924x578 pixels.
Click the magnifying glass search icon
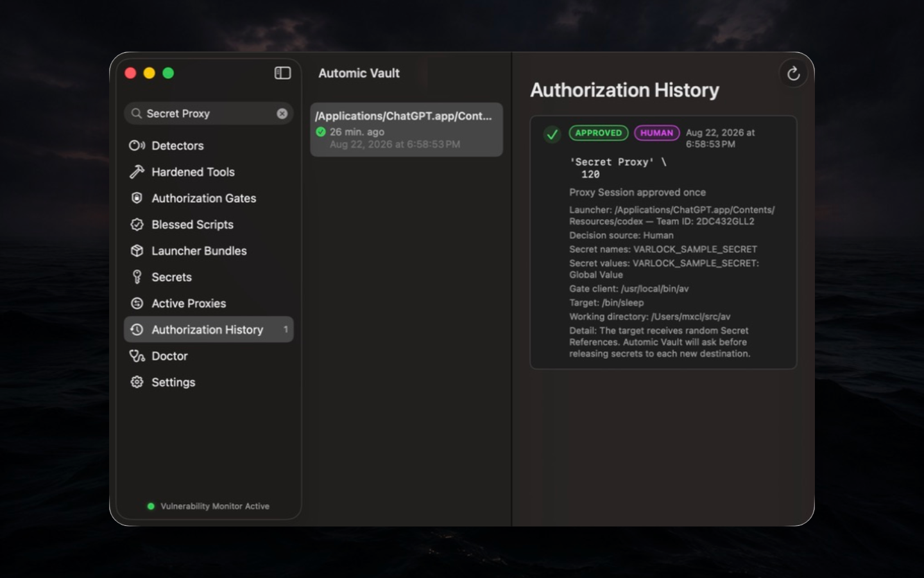[x=136, y=114]
